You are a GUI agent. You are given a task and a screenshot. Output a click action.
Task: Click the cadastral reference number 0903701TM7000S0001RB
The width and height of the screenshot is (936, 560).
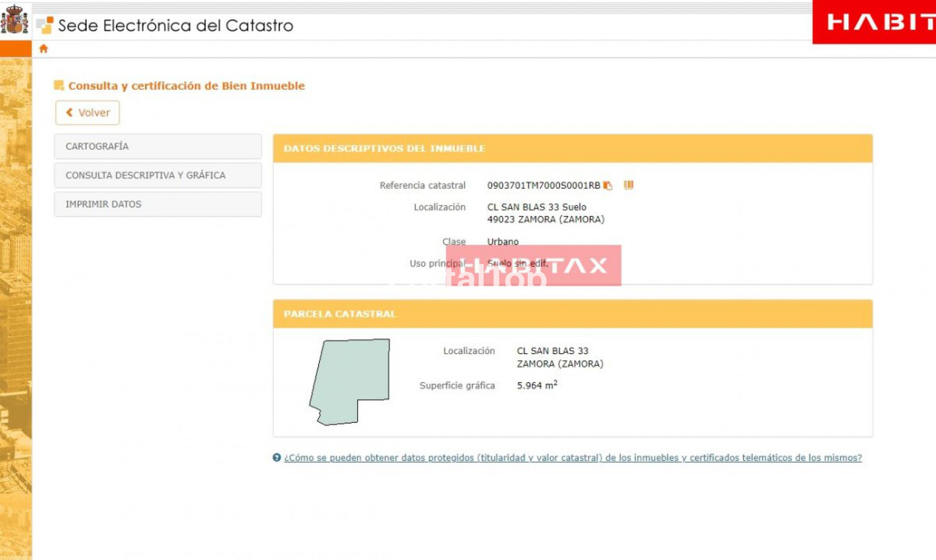tap(543, 186)
